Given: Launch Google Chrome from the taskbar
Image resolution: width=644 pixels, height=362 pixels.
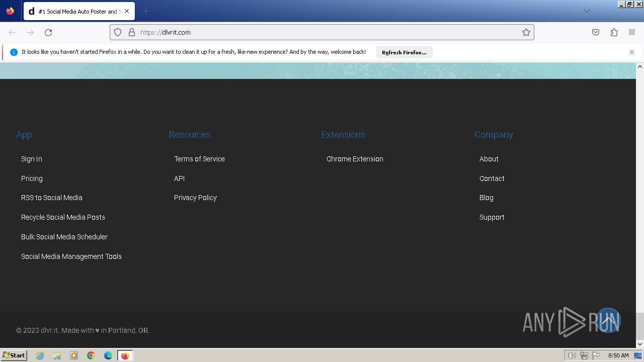Looking at the screenshot, I should (x=91, y=355).
